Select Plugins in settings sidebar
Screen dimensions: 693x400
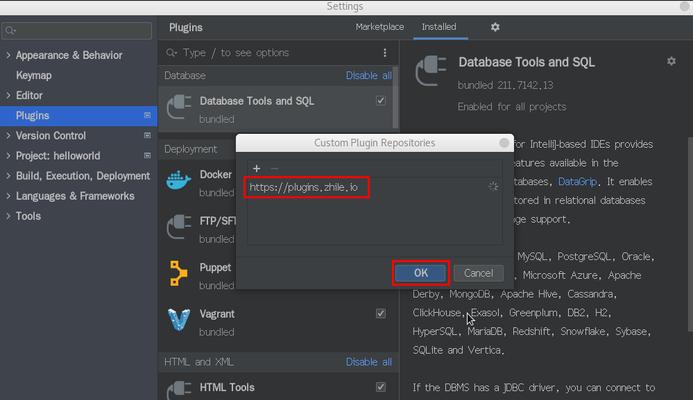tap(79, 116)
